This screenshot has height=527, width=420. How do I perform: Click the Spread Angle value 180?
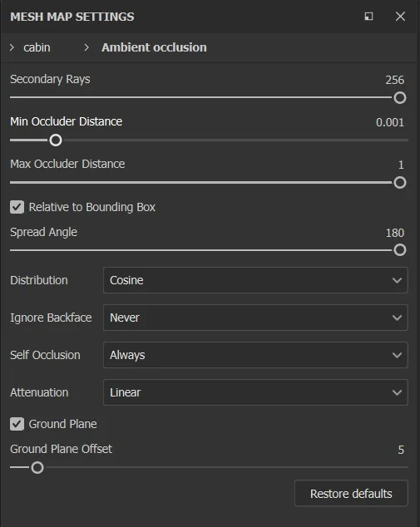[x=395, y=233]
